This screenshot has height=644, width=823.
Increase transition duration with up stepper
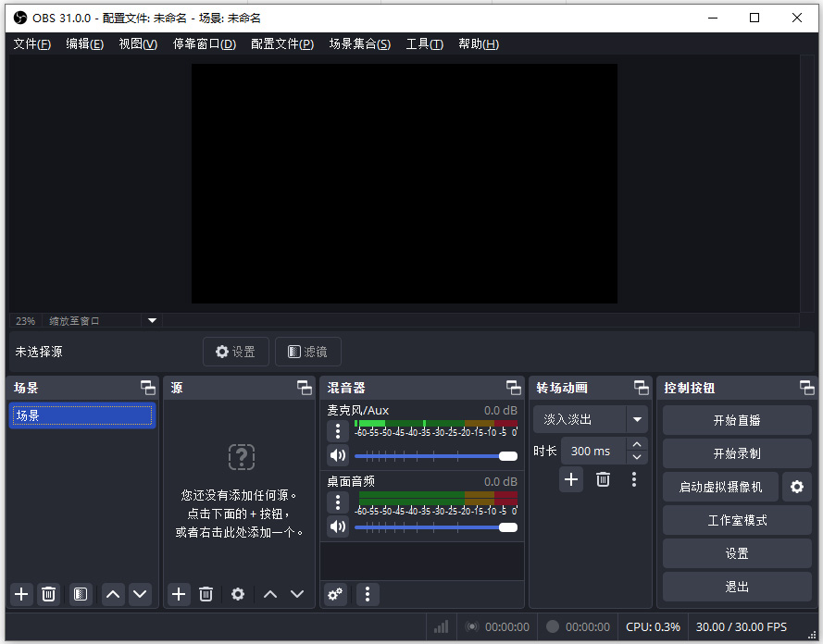coord(636,444)
